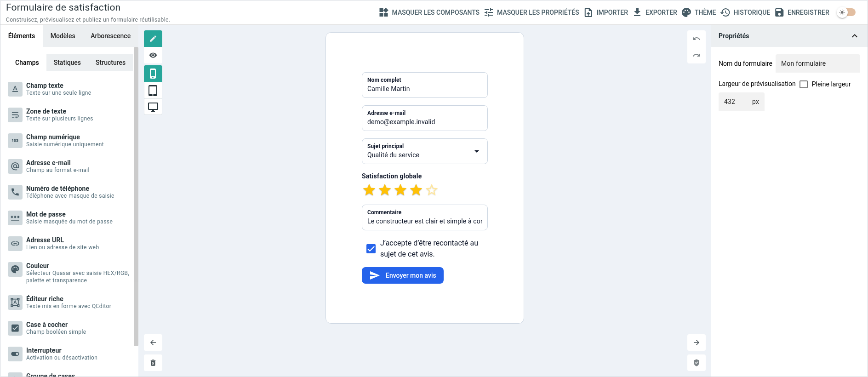Viewport: 868px width, 377px height.
Task: Select the Structures sub-tab
Action: click(110, 63)
